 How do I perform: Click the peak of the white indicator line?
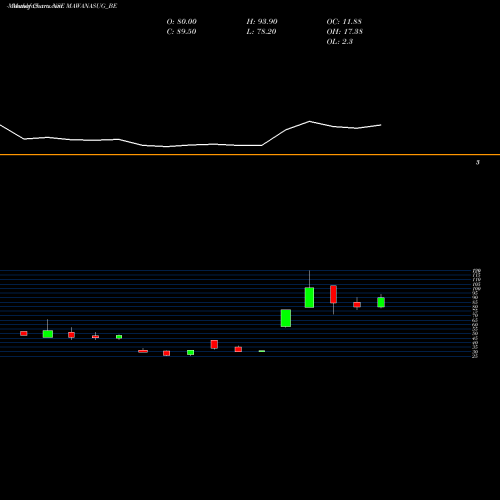pos(309,121)
